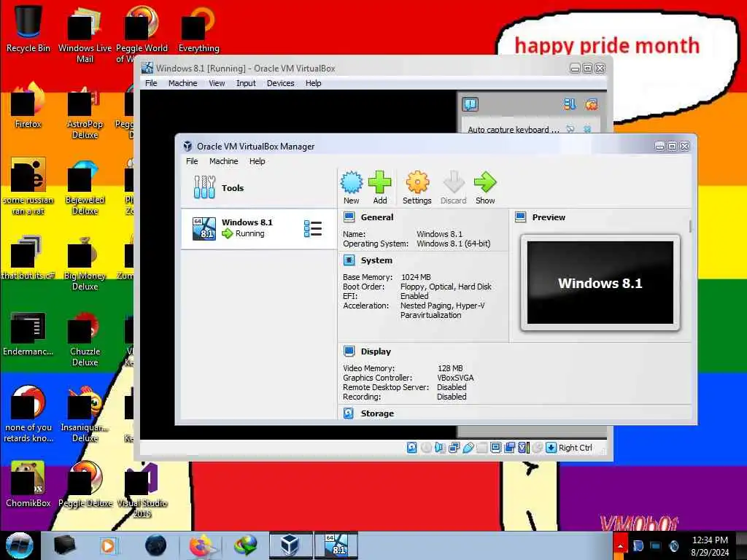Viewport: 747px width, 560px height.
Task: Click the Windows 8.1 preview thumbnail
Action: pos(600,283)
